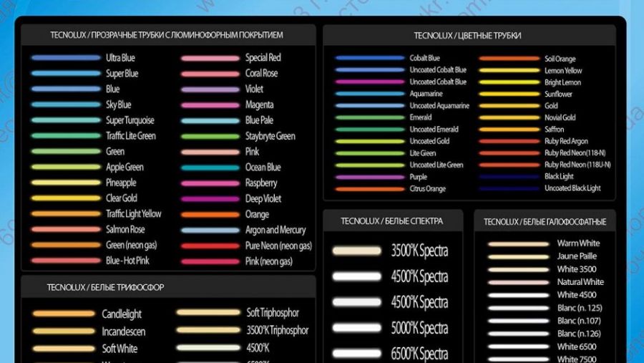Select the Purple tube swatch
This screenshot has width=644, height=363.
tap(370, 177)
